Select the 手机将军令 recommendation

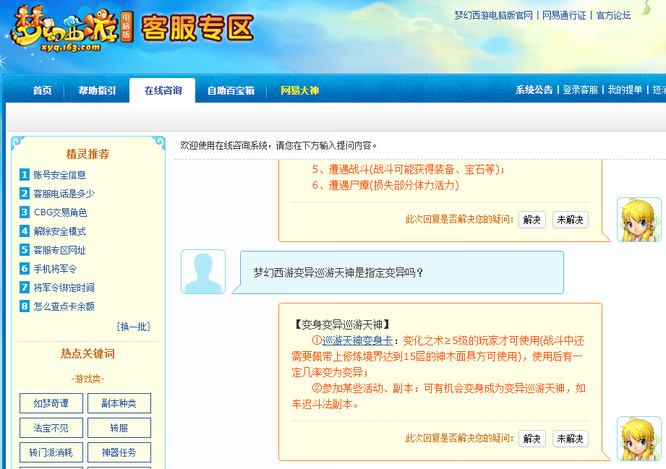pos(55,268)
